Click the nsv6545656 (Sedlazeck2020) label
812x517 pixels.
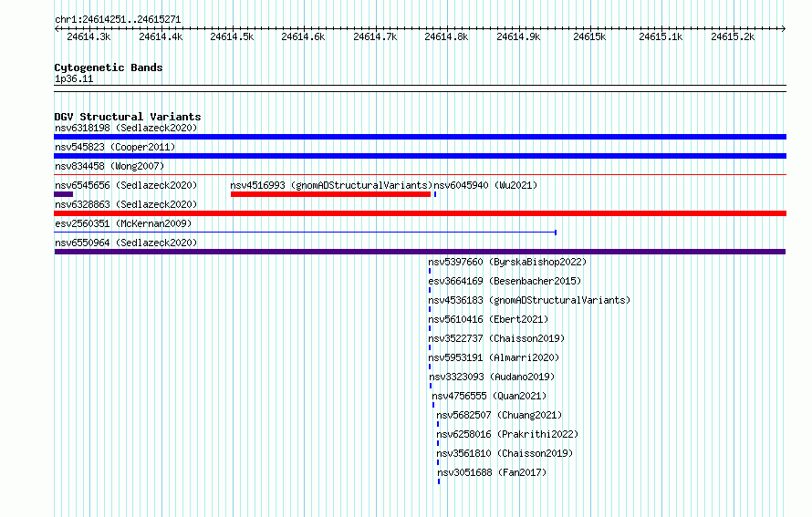(x=126, y=185)
